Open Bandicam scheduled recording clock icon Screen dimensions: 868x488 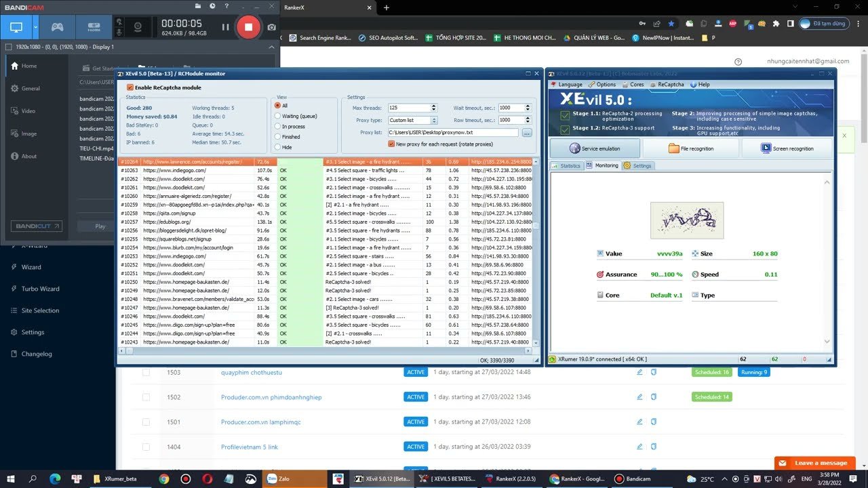[x=212, y=5]
